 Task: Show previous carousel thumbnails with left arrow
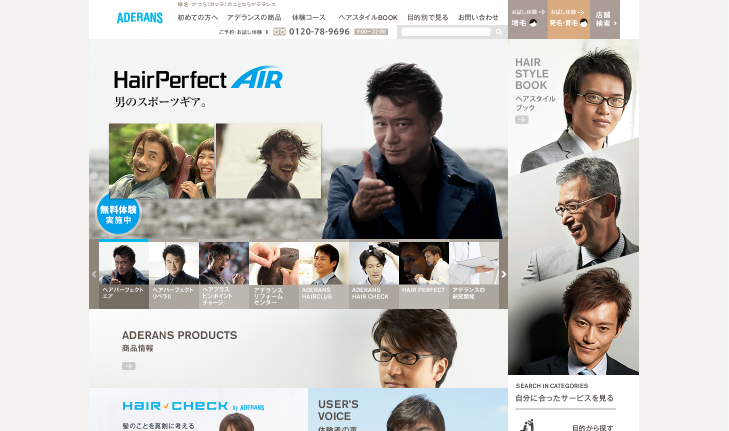pyautogui.click(x=94, y=274)
